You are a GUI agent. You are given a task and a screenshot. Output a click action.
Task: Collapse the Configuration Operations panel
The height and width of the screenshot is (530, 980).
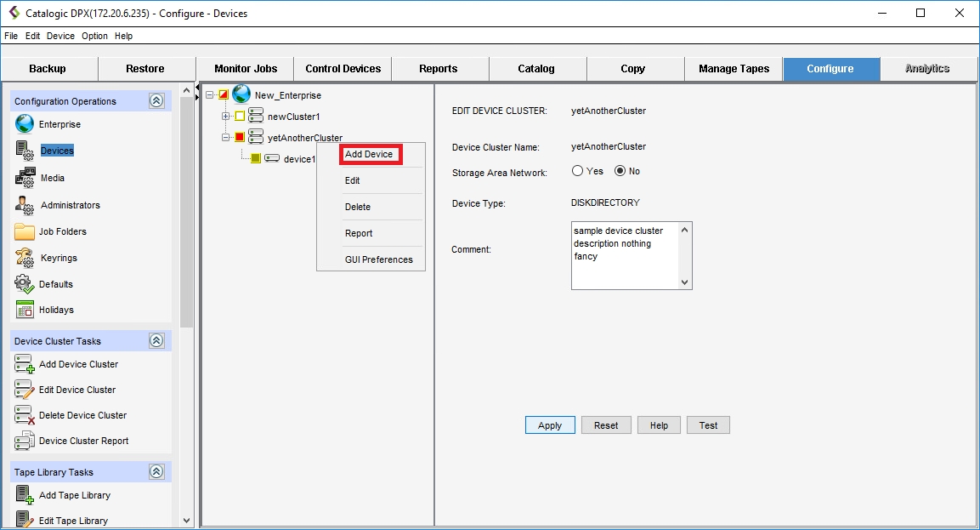click(x=156, y=101)
